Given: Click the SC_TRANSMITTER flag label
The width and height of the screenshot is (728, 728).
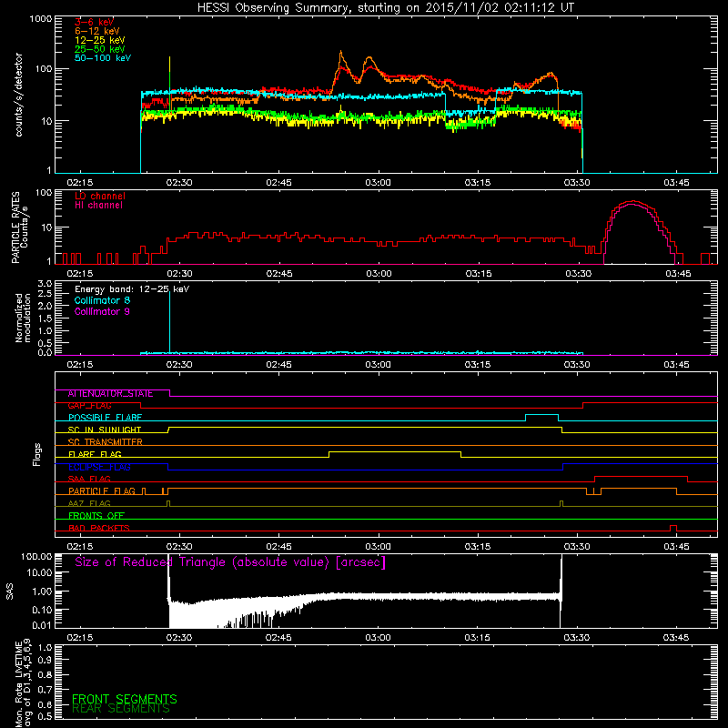Looking at the screenshot, I should [x=105, y=442].
